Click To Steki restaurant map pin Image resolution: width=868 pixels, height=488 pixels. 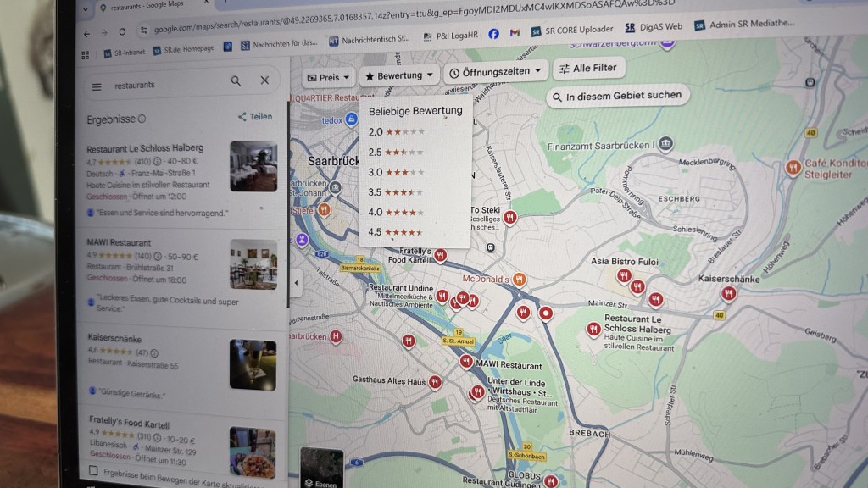click(509, 217)
